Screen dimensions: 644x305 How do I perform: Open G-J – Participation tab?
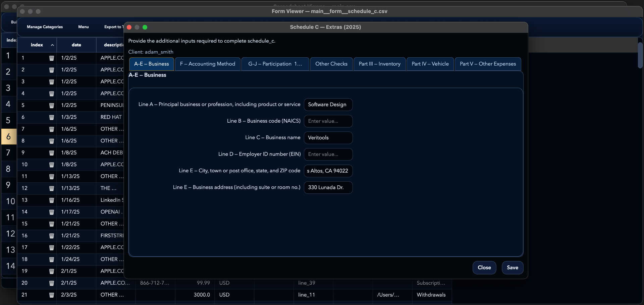coord(275,64)
